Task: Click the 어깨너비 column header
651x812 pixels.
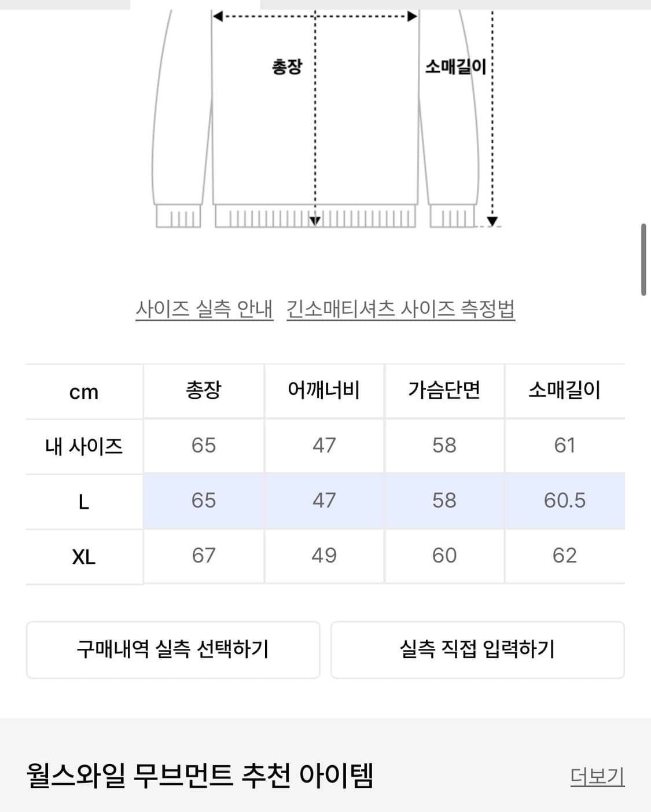Action: click(324, 391)
